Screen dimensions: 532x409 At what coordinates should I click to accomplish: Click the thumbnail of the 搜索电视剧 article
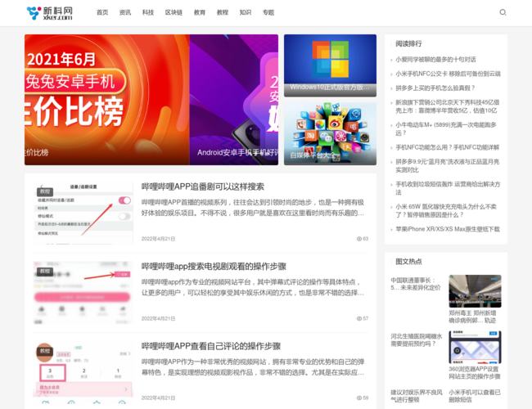(x=83, y=293)
